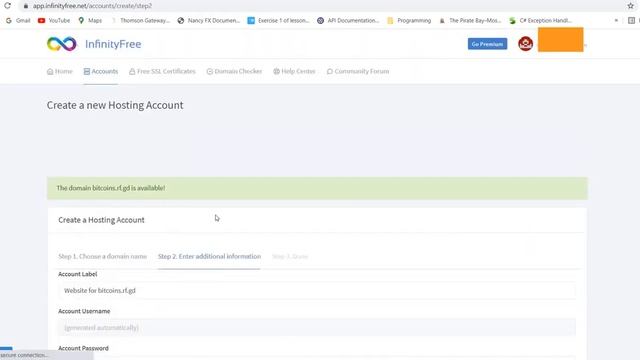Viewport: 640px width, 360px height.
Task: Open the Accounts nav item
Action: 101,71
